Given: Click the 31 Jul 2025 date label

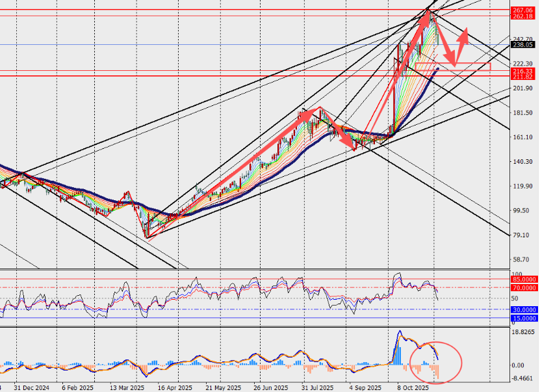Looking at the screenshot, I should tap(316, 387).
